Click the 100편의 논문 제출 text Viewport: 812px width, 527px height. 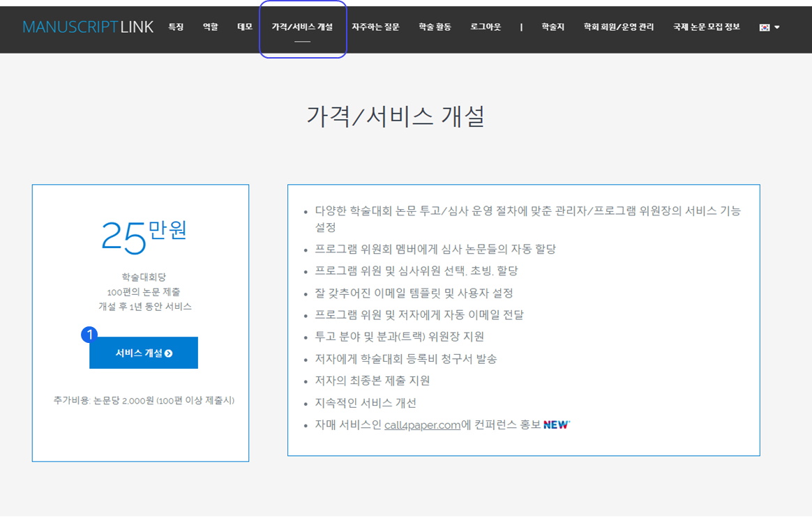(x=144, y=292)
